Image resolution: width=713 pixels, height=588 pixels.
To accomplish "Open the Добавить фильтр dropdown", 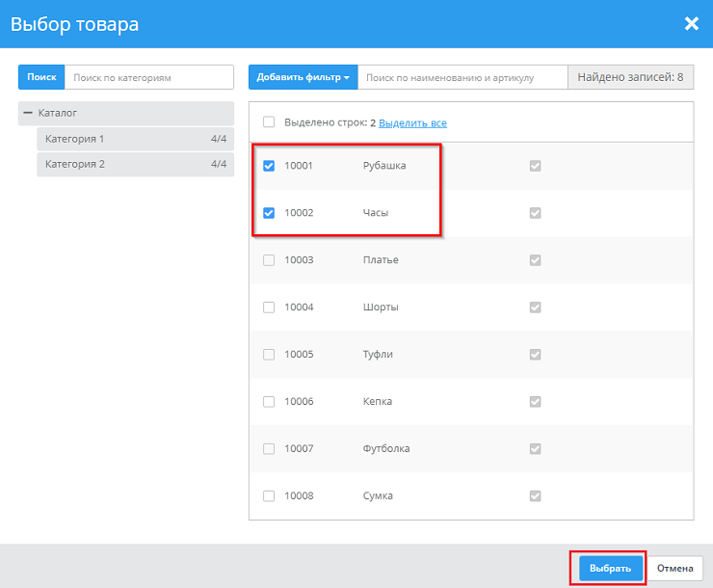I will [303, 77].
